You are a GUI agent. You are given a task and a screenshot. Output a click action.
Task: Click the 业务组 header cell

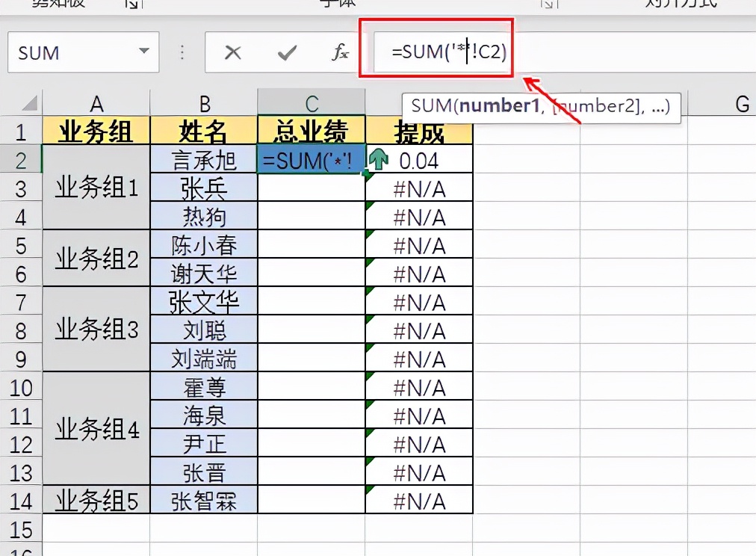[96, 130]
